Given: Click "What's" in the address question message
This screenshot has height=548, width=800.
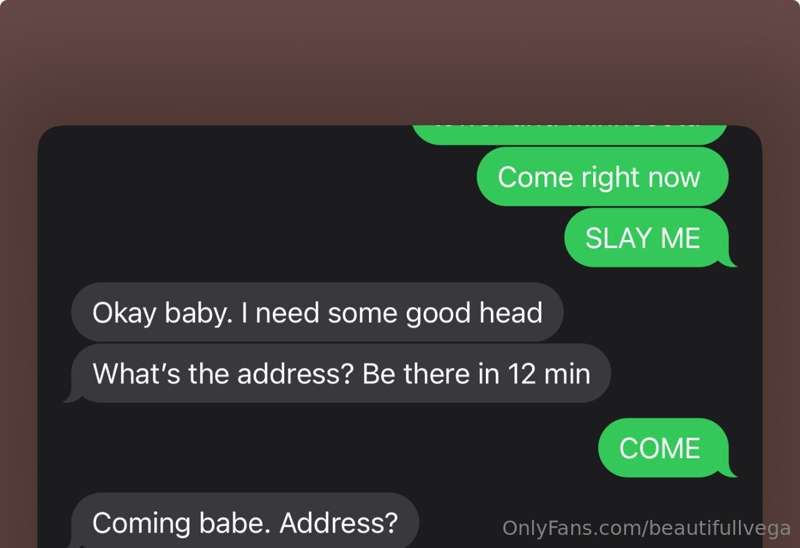Looking at the screenshot, I should pos(136,374).
